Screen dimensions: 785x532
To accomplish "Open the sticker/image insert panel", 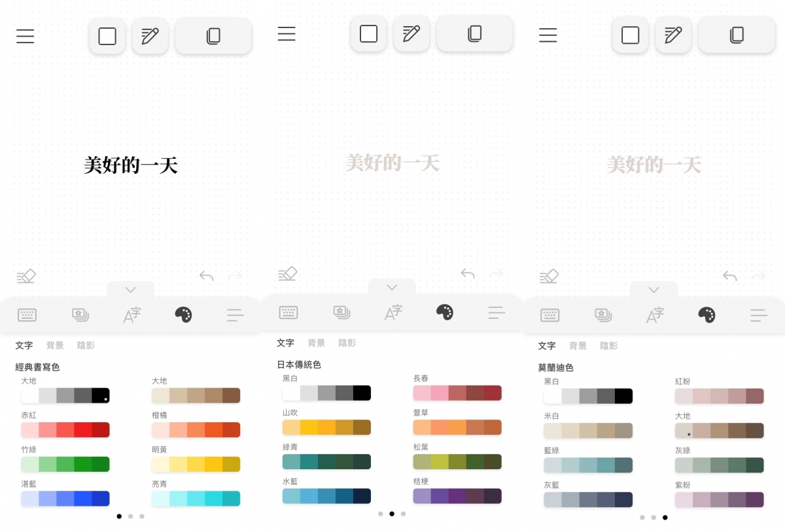I will pos(79,315).
